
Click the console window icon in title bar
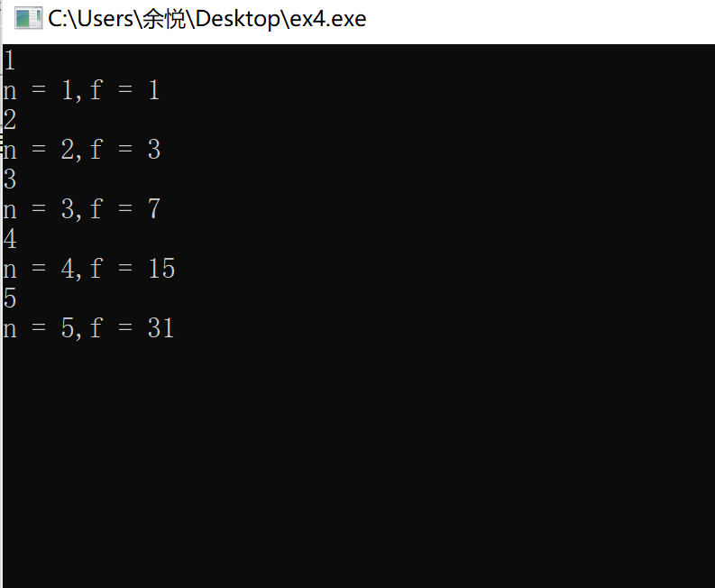(28, 19)
